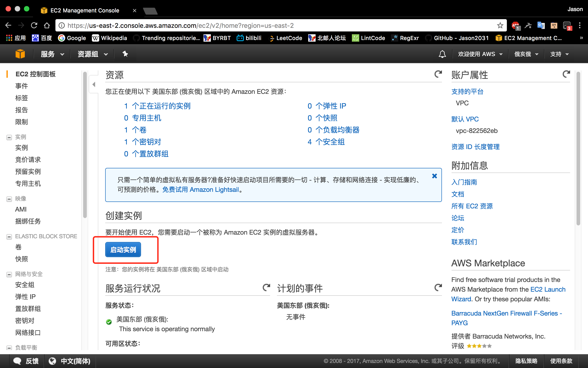This screenshot has width=588, height=368.
Task: Open 安全组 in the sidebar
Action: (x=25, y=285)
